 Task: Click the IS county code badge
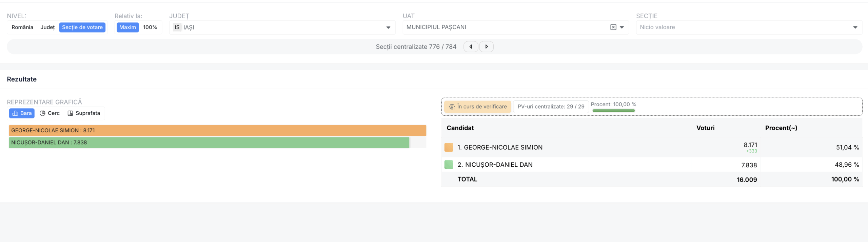[177, 27]
